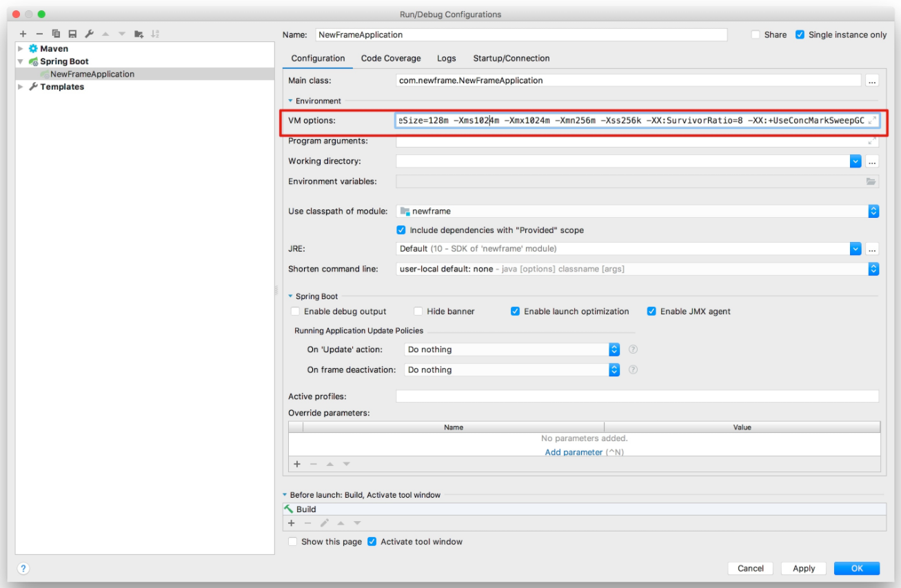Enable debug output checkbox
901x588 pixels.
click(295, 312)
